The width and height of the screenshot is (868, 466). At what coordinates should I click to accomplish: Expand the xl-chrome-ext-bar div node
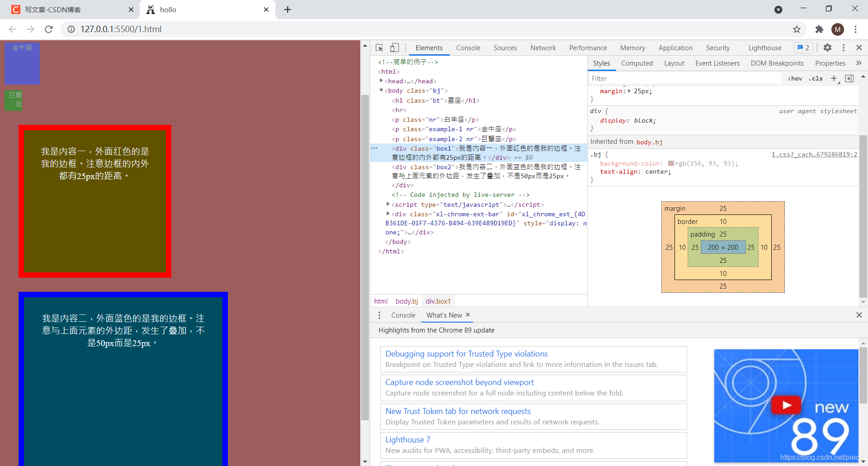[x=388, y=214]
